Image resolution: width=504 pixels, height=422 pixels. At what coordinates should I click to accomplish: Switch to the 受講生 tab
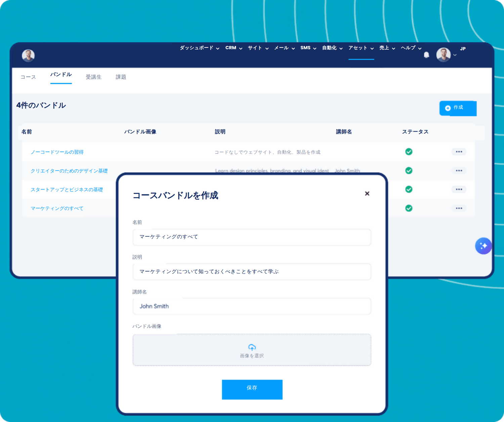pyautogui.click(x=93, y=77)
